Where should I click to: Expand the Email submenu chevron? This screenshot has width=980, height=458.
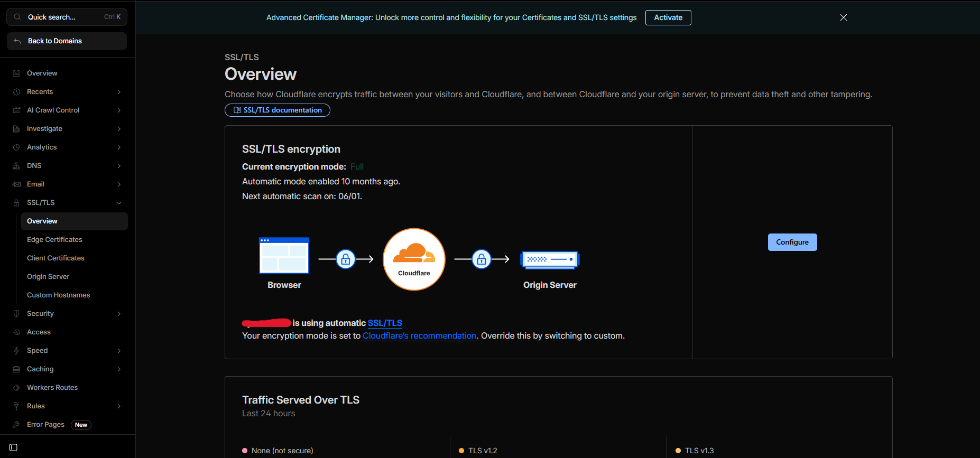point(119,184)
